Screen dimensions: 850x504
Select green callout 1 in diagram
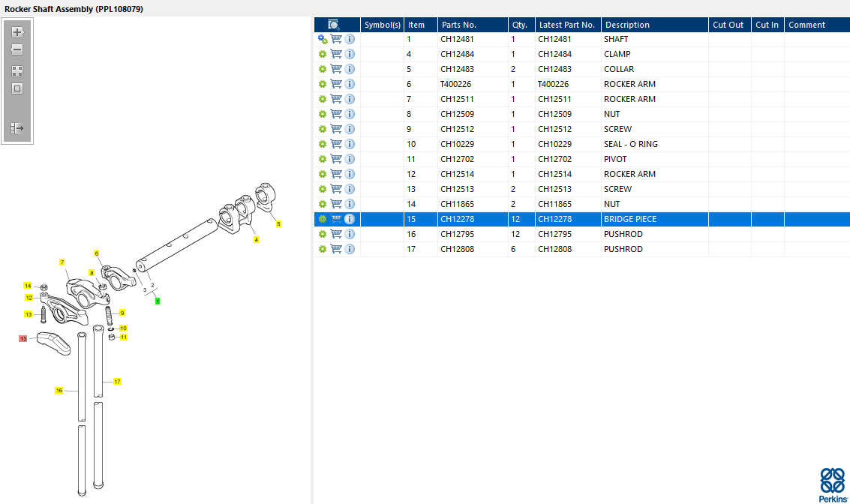click(158, 301)
